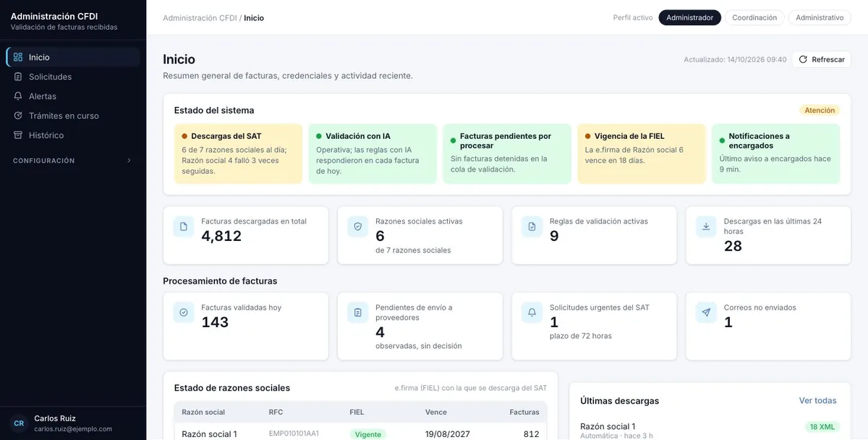Click the Correos no enviados paper-plane icon
Viewport: 868px width, 440px height.
coord(707,313)
